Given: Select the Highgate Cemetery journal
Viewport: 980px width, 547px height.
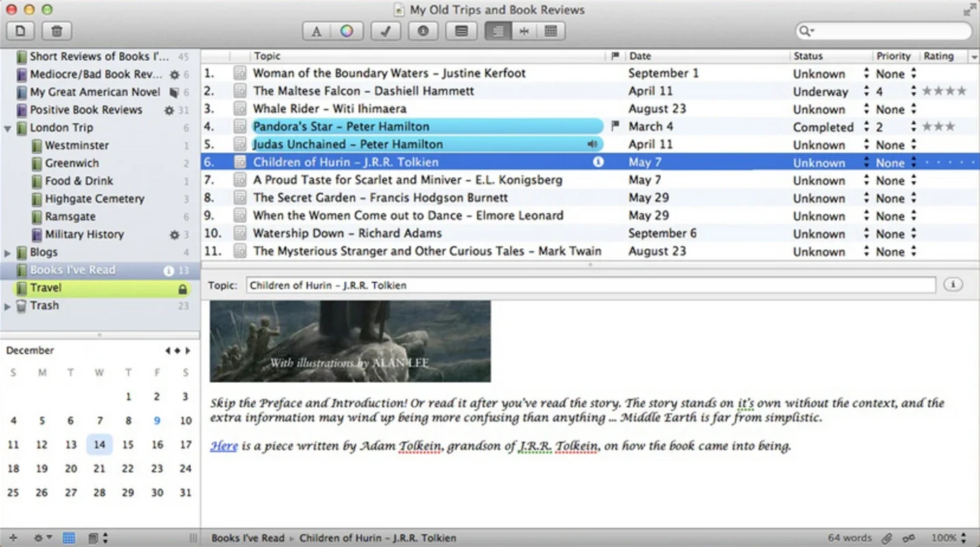Looking at the screenshot, I should coord(94,198).
